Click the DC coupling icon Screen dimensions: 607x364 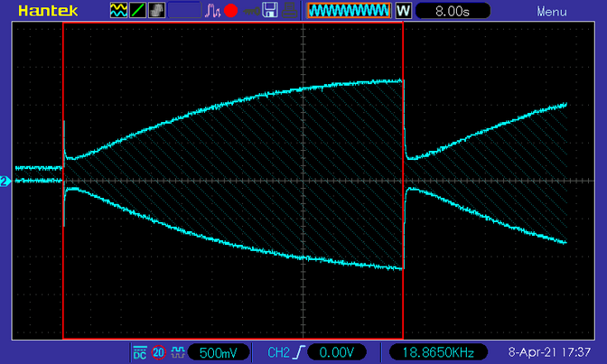click(140, 352)
